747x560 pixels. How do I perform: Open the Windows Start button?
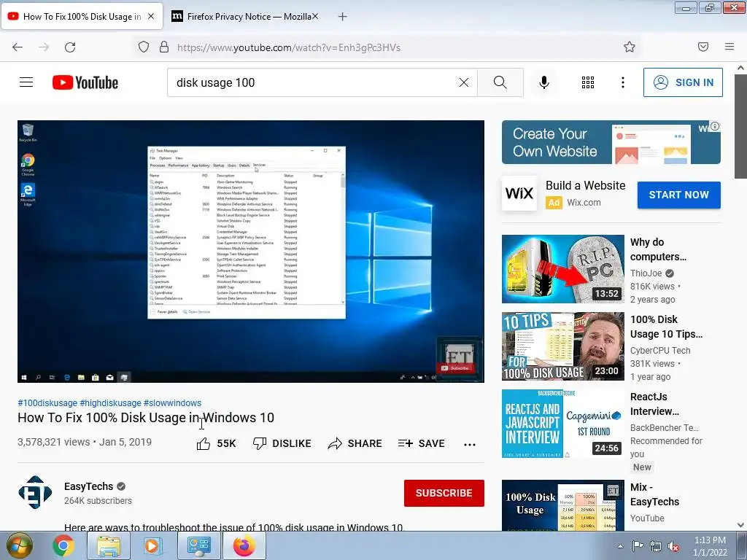pos(19,545)
